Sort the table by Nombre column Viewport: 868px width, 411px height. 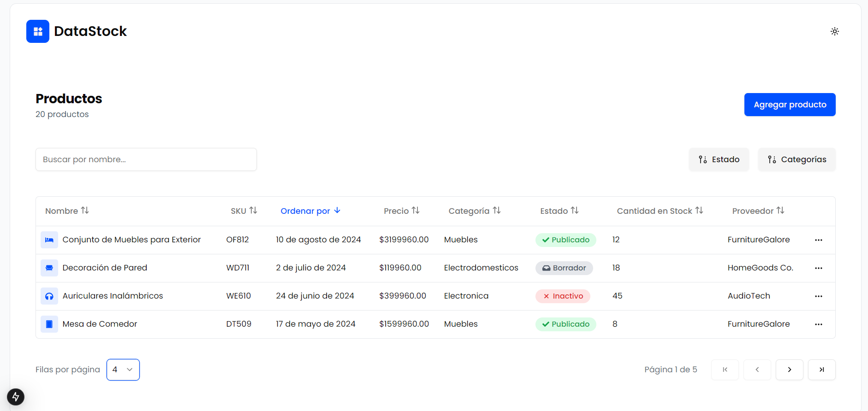click(x=67, y=211)
